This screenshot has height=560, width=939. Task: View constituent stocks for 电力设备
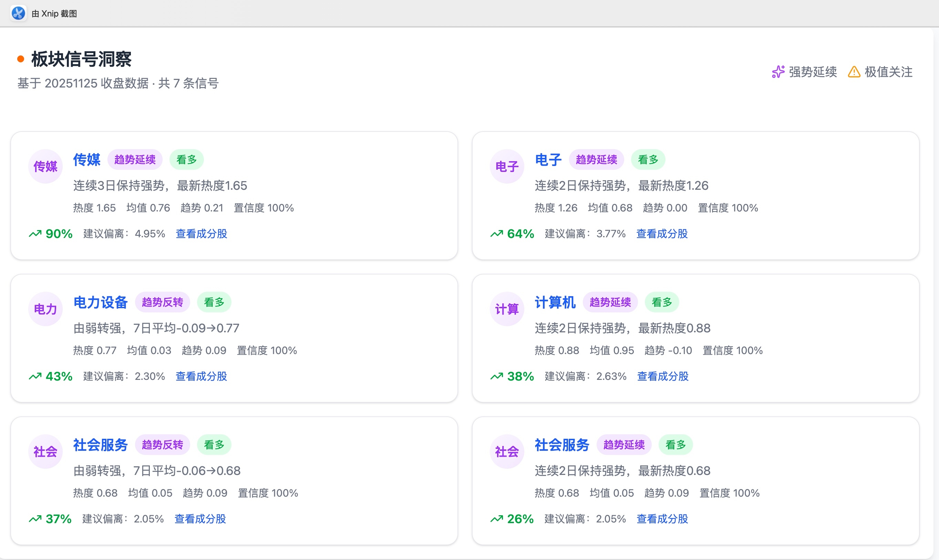tap(201, 376)
